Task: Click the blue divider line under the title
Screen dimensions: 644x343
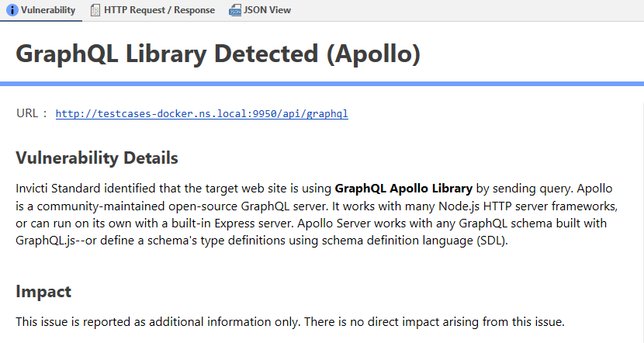Action: click(322, 84)
